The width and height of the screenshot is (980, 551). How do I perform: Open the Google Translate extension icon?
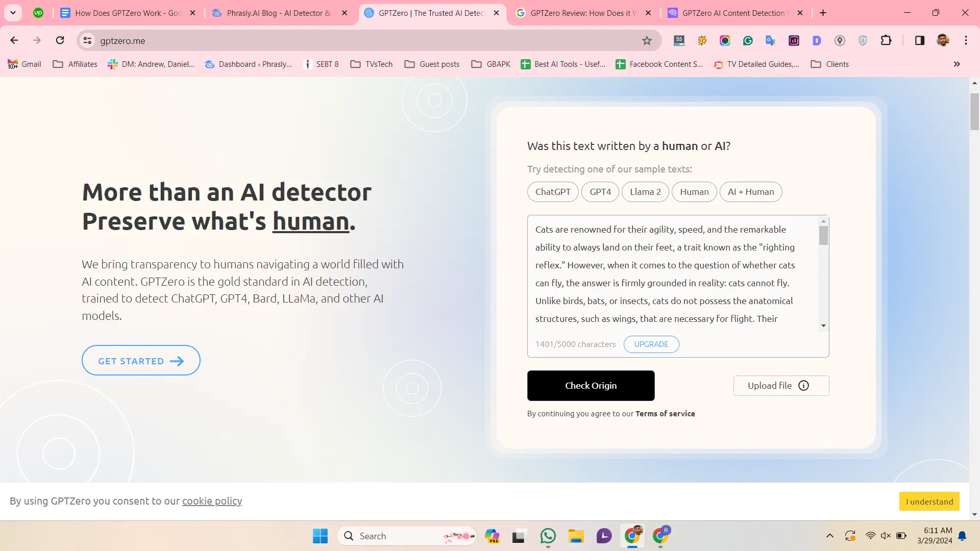(771, 40)
